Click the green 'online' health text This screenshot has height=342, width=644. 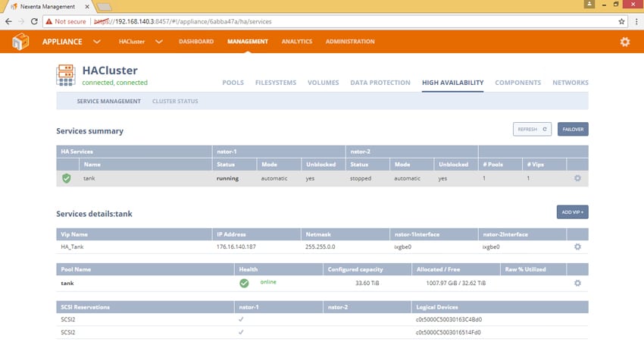268,282
